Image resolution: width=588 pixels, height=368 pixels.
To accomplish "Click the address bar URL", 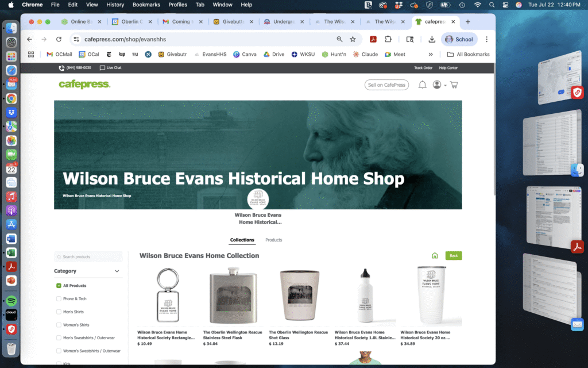I will point(125,40).
